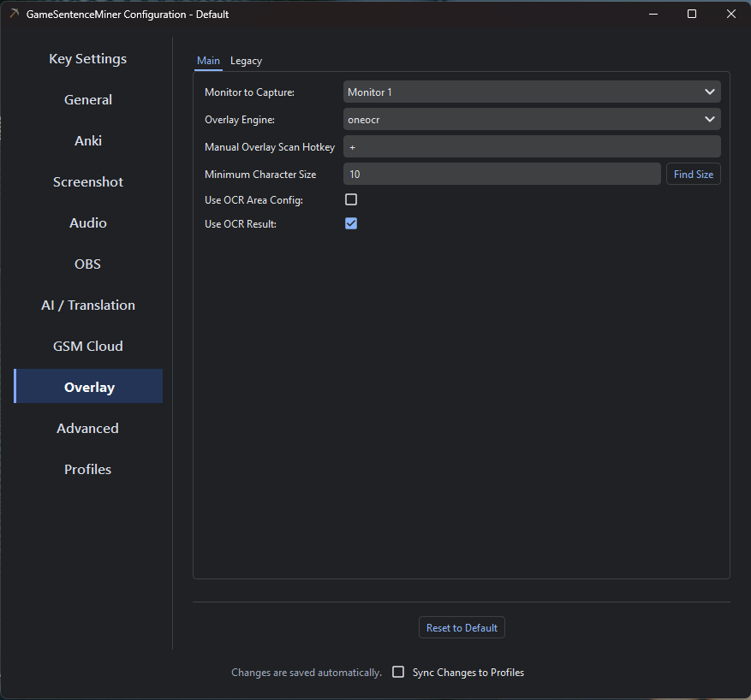Select the Overlay sidebar entry

pyautogui.click(x=88, y=386)
